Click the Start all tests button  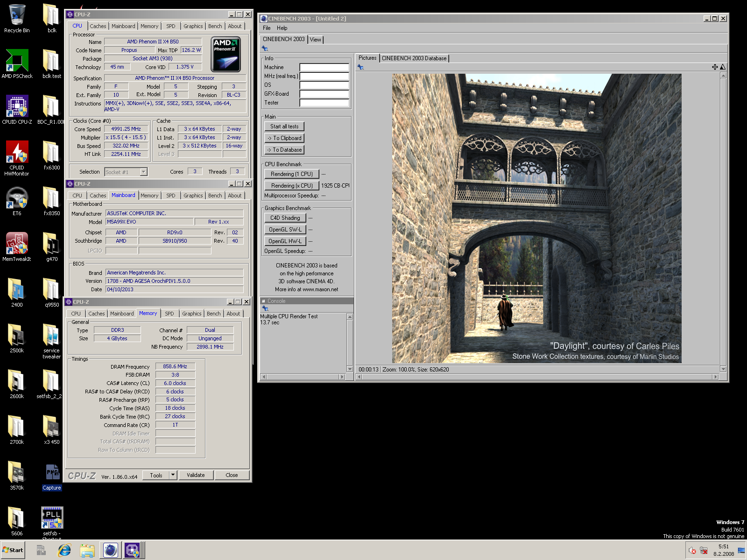(x=284, y=126)
